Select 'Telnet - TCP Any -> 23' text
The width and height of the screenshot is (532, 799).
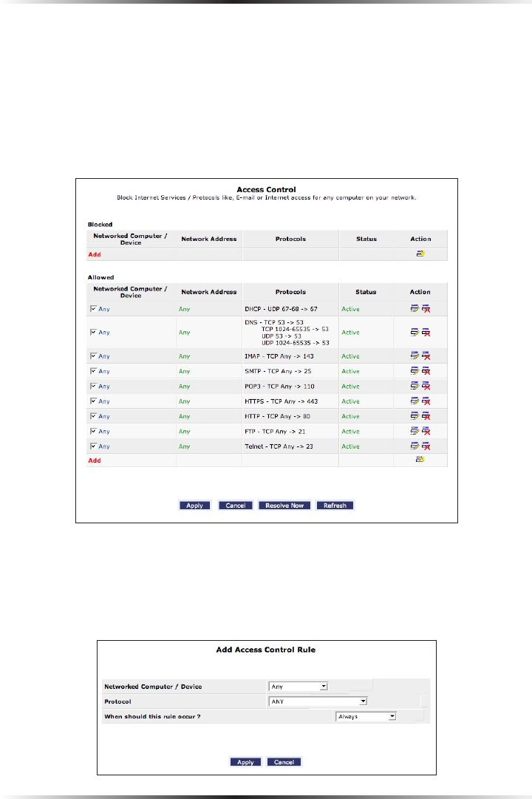pos(279,446)
